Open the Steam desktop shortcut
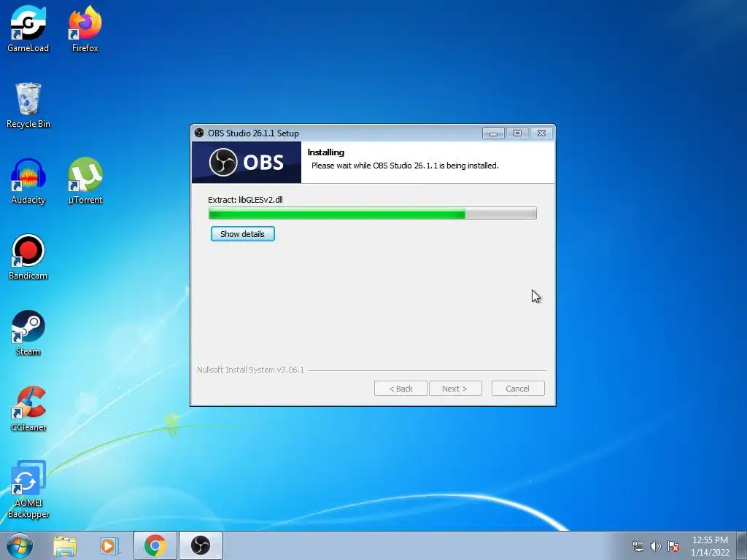This screenshot has width=747, height=560. (x=28, y=332)
